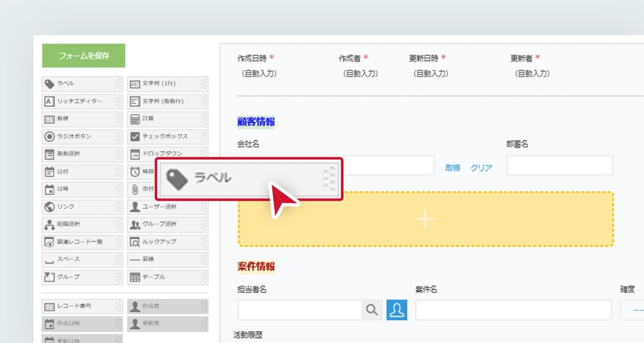Click the greyed 作成者 palette item

[x=168, y=307]
